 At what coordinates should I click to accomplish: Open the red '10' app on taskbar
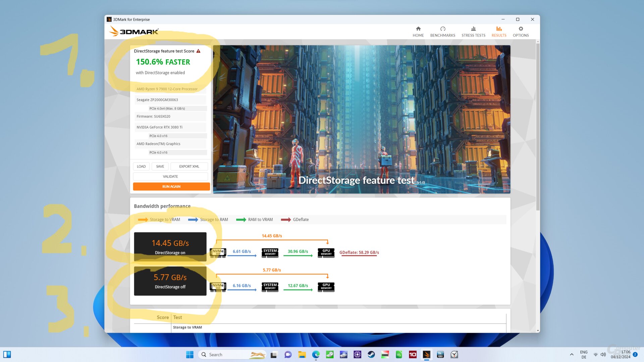[413, 355]
